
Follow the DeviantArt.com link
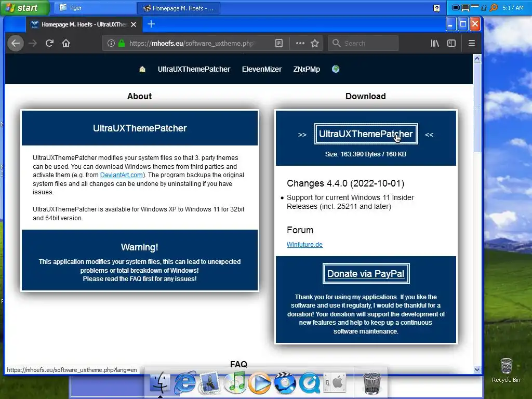point(122,175)
